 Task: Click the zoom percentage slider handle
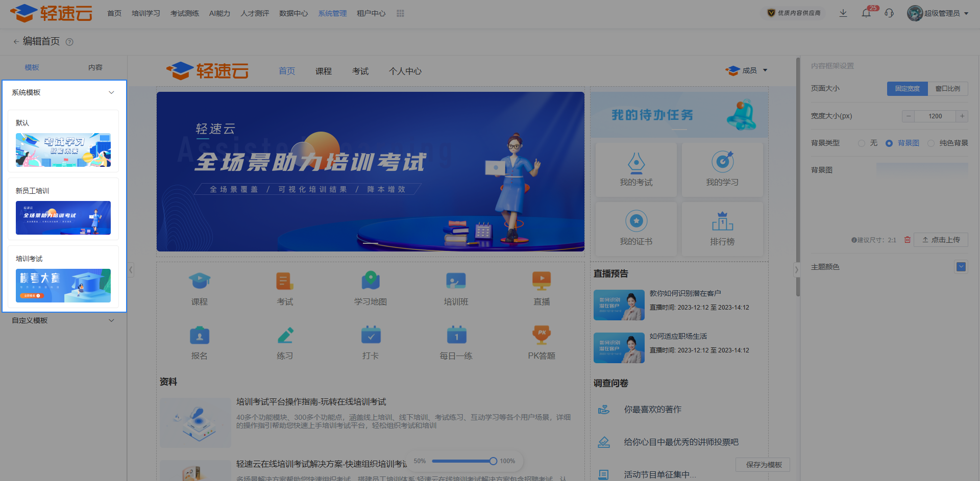(x=493, y=461)
